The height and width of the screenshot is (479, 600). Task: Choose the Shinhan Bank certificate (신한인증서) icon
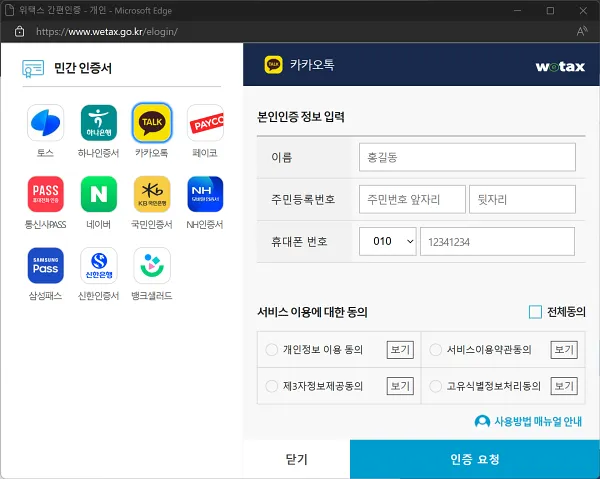pos(99,266)
